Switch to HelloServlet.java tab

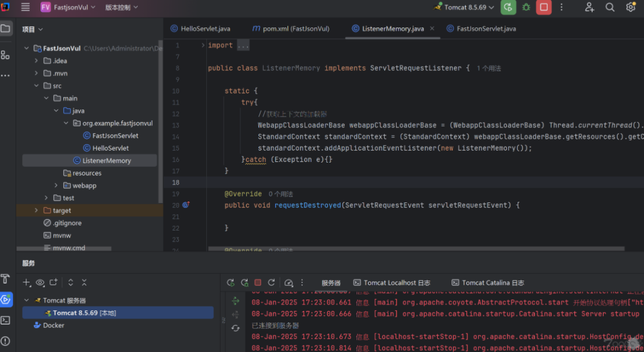pyautogui.click(x=200, y=29)
